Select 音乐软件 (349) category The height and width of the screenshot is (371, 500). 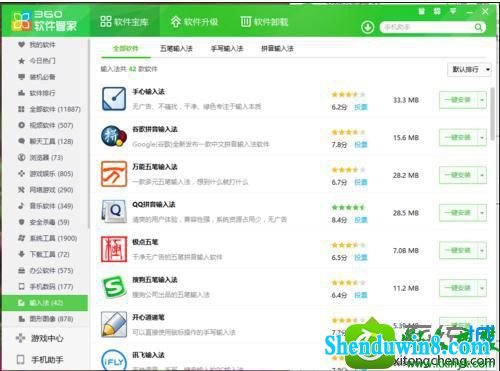45,206
